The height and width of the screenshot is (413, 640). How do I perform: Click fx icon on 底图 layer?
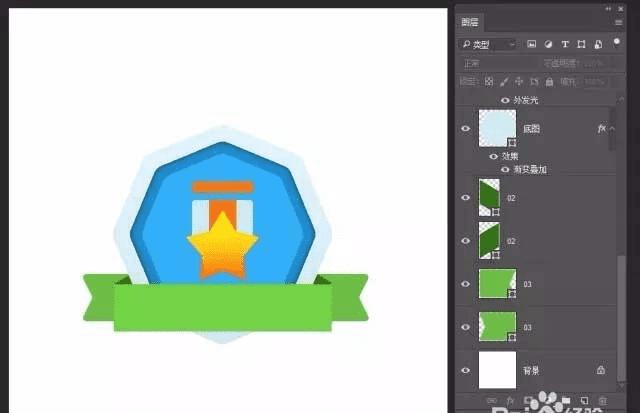coord(601,129)
